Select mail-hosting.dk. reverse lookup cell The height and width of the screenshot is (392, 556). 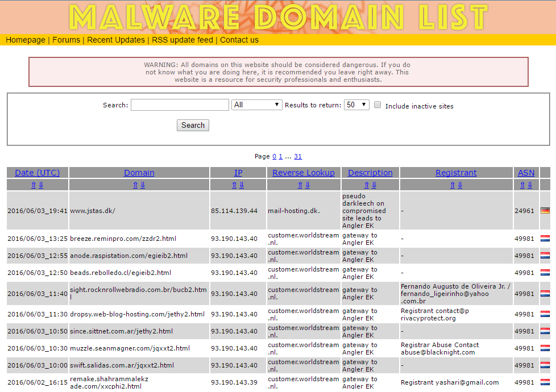(x=304, y=211)
